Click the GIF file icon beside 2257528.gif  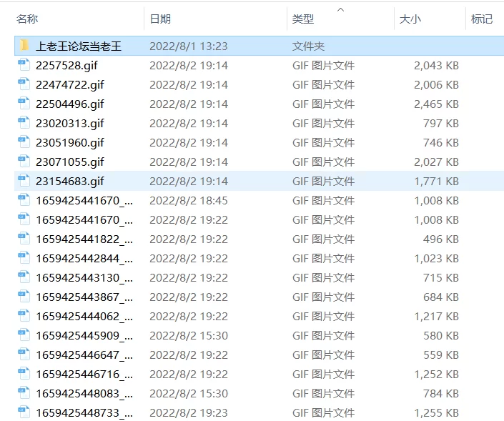click(x=24, y=65)
